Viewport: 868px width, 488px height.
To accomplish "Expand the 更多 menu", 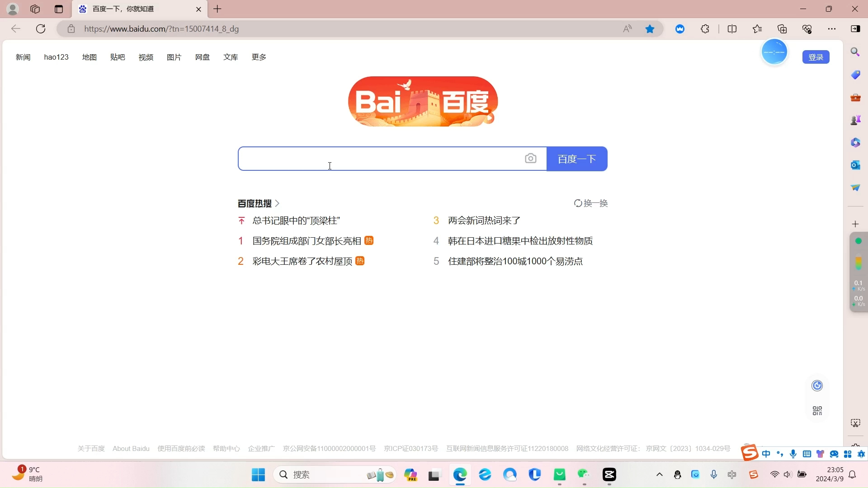I will [259, 57].
